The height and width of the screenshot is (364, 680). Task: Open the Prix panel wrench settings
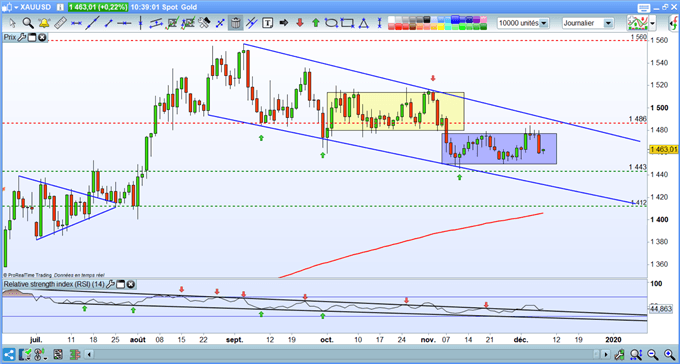(x=22, y=38)
